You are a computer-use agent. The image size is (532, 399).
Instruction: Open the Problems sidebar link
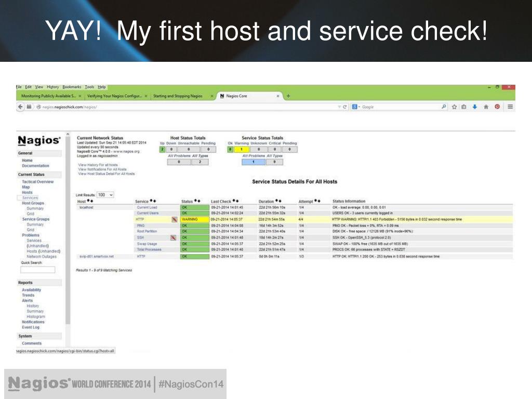(x=31, y=235)
